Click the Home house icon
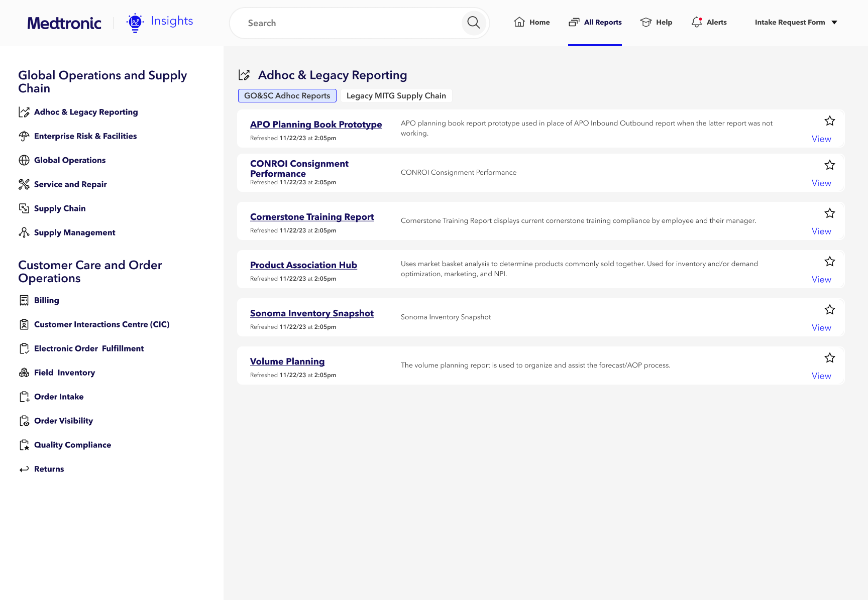This screenshot has height=600, width=868. click(519, 22)
